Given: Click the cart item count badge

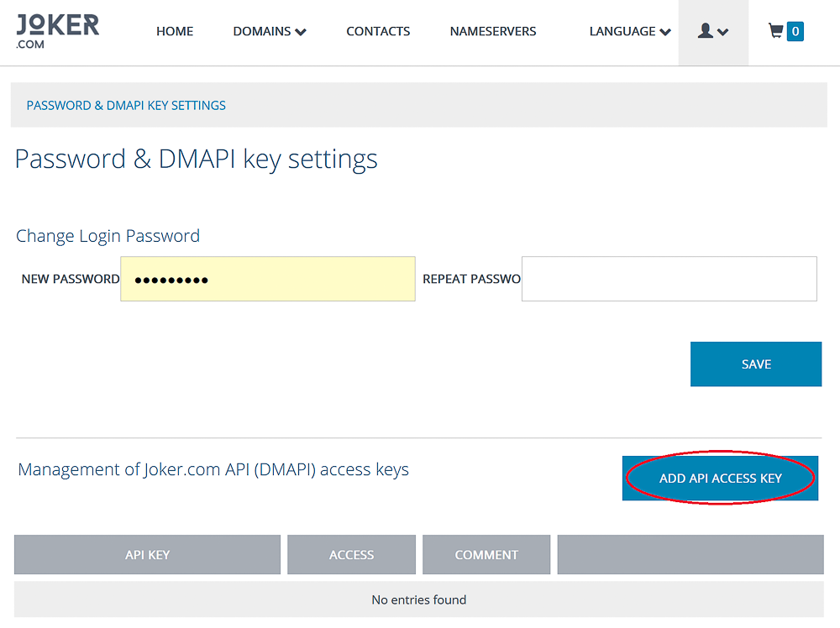Looking at the screenshot, I should pos(795,31).
